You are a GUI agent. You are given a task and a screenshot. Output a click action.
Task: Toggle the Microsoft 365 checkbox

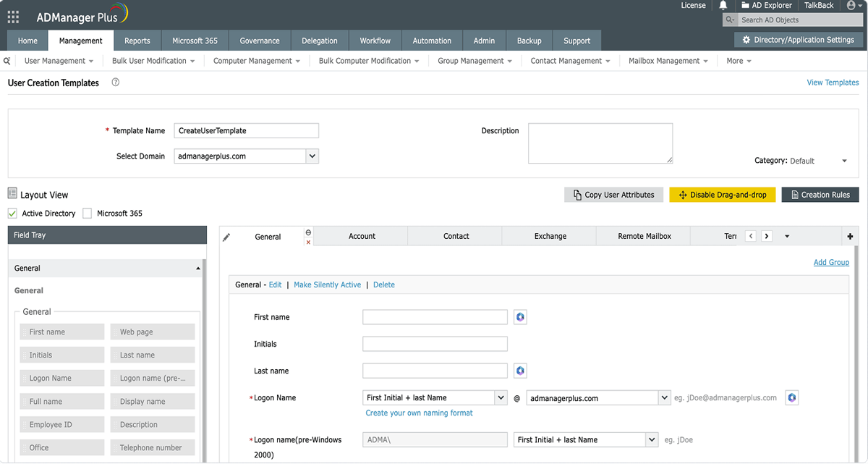(88, 214)
